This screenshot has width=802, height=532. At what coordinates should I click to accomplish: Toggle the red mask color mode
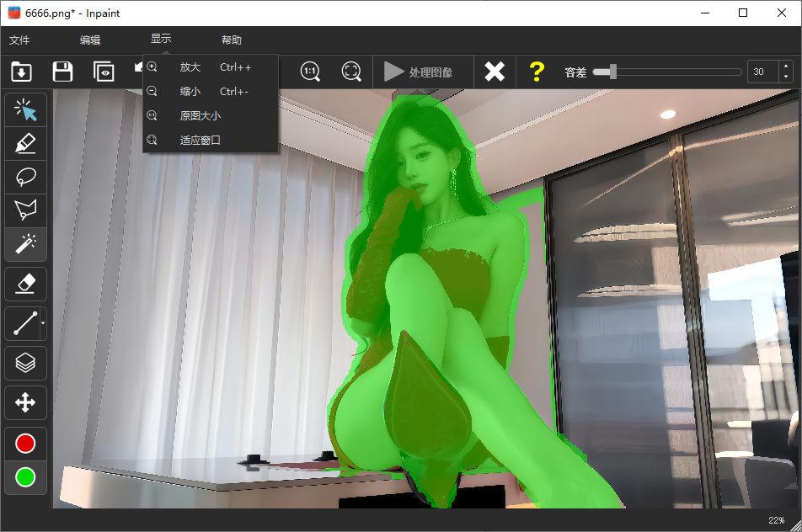tap(25, 443)
